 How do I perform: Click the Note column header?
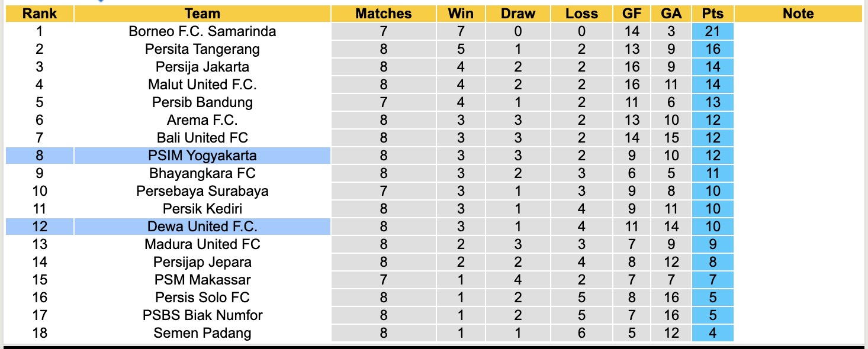798,14
